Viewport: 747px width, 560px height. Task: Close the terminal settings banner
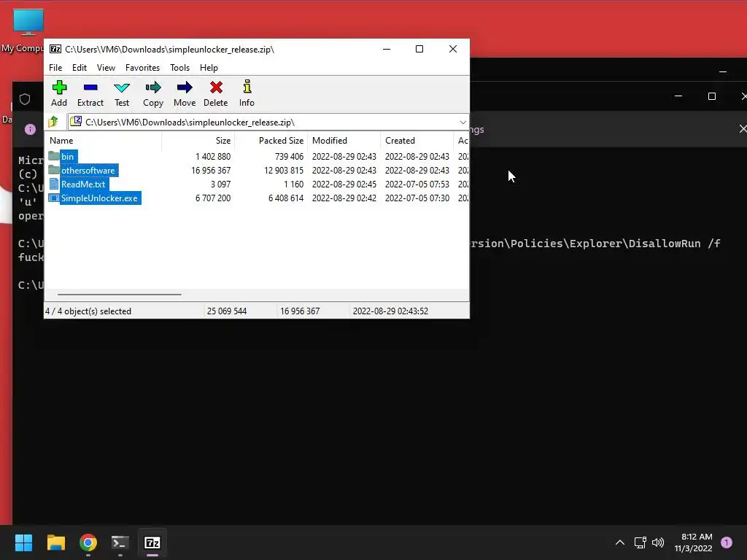742,128
